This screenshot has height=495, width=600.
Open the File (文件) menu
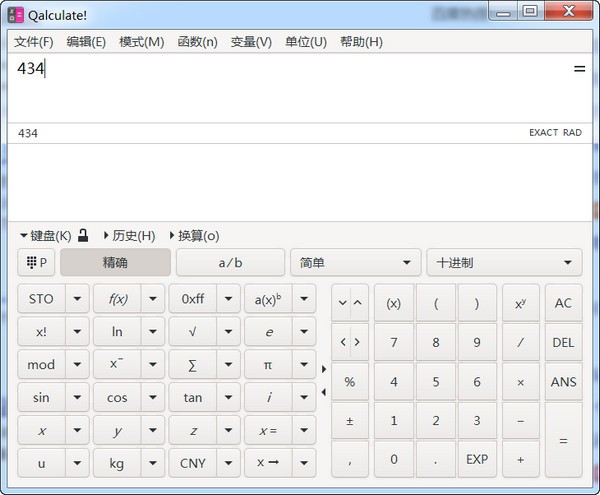(x=34, y=42)
